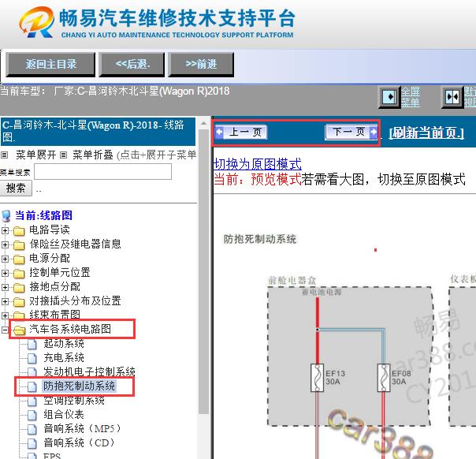Expand the 线束布置图 folder
The height and width of the screenshot is (459, 476).
[5, 315]
